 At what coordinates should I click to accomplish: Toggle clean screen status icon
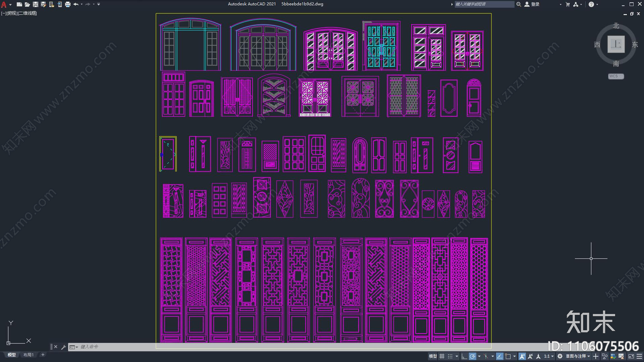(631, 356)
